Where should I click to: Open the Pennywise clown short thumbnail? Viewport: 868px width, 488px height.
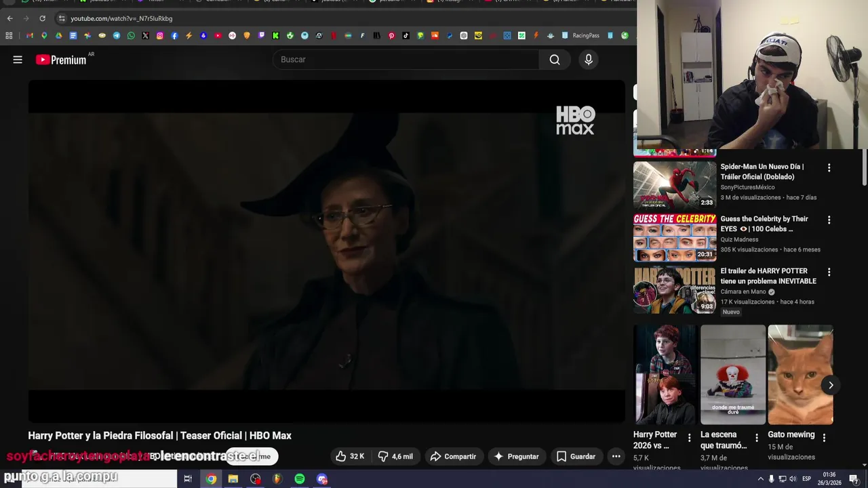point(733,374)
